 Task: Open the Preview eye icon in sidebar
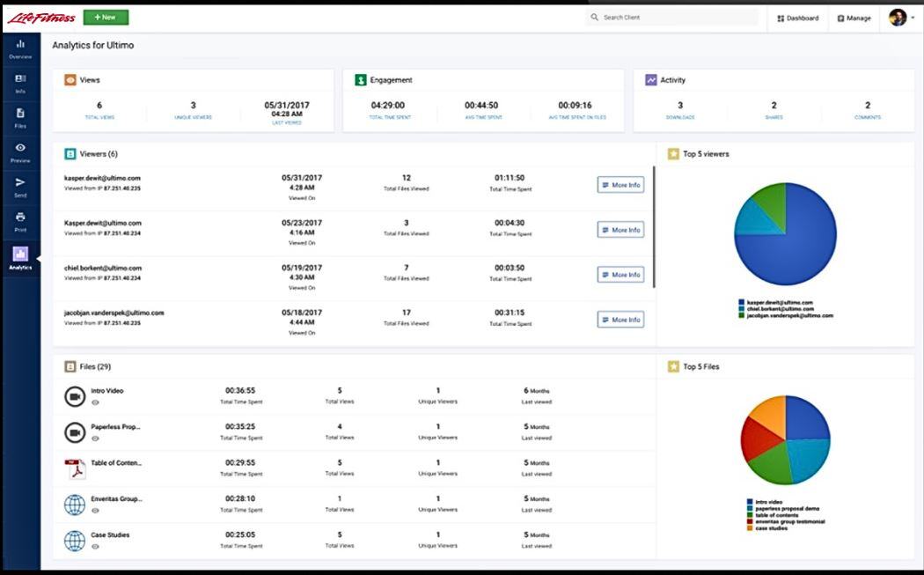20,152
